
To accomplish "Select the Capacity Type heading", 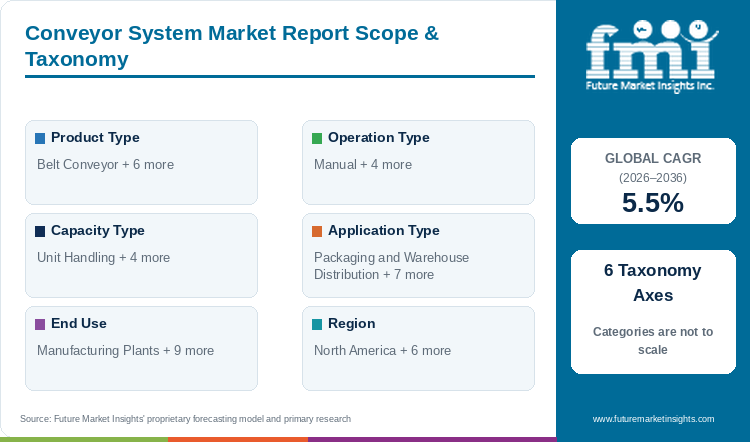I will (x=98, y=230).
